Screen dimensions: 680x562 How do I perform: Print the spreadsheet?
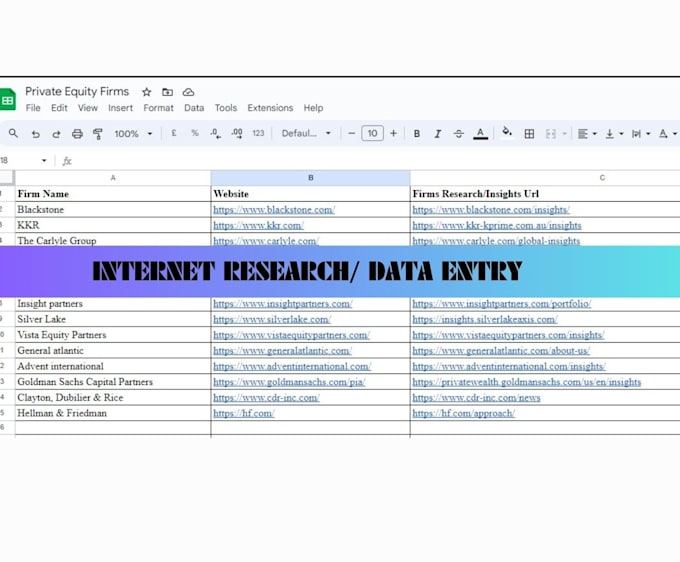coord(77,134)
